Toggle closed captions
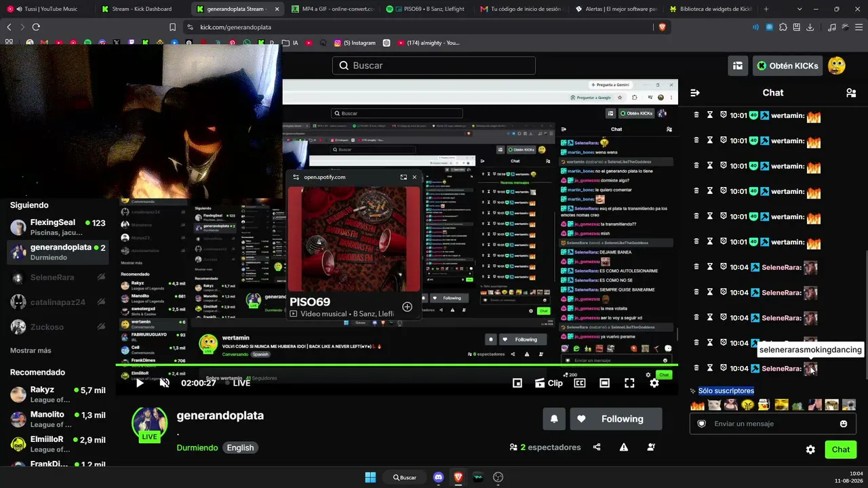The height and width of the screenshot is (488, 868). pyautogui.click(x=580, y=383)
